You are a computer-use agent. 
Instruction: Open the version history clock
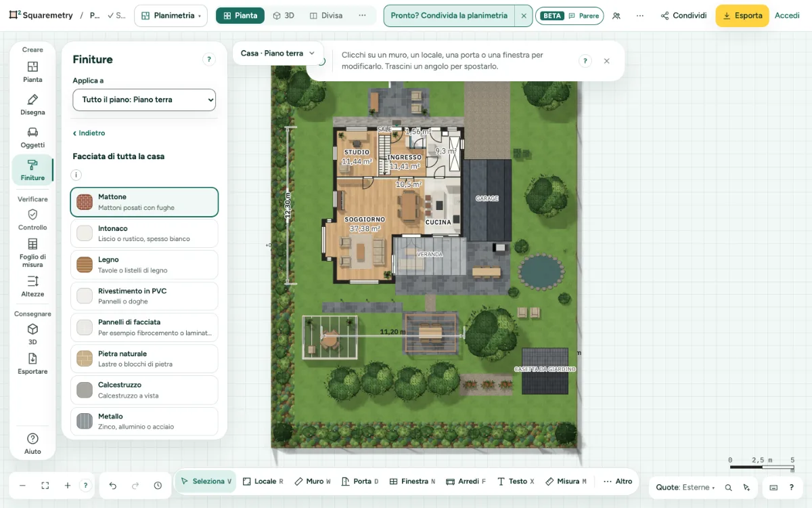point(158,486)
